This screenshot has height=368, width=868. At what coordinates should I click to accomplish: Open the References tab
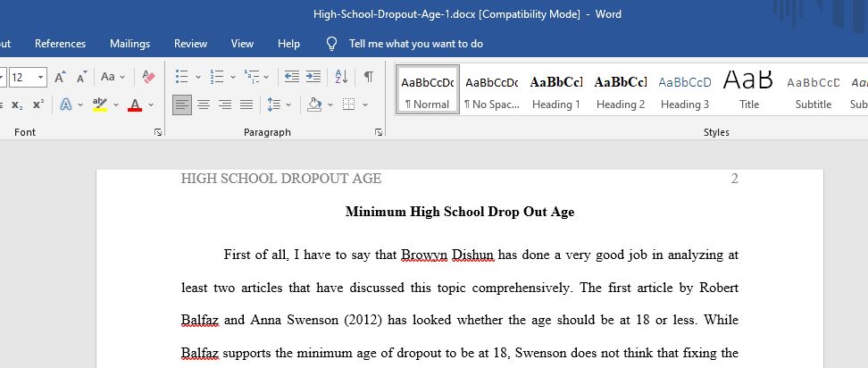click(61, 44)
